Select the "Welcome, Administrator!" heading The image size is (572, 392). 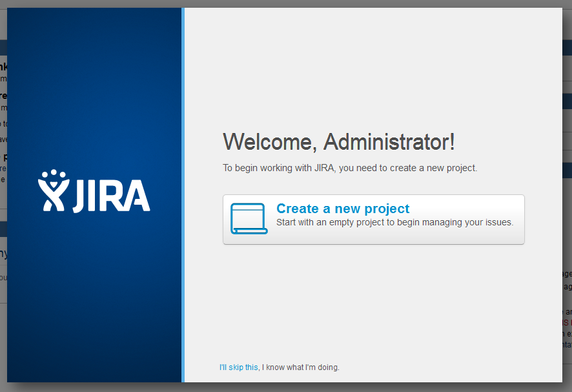click(339, 141)
